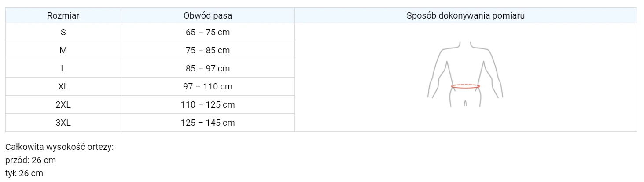Select size 2XL cell
This screenshot has width=644, height=182.
(x=63, y=104)
